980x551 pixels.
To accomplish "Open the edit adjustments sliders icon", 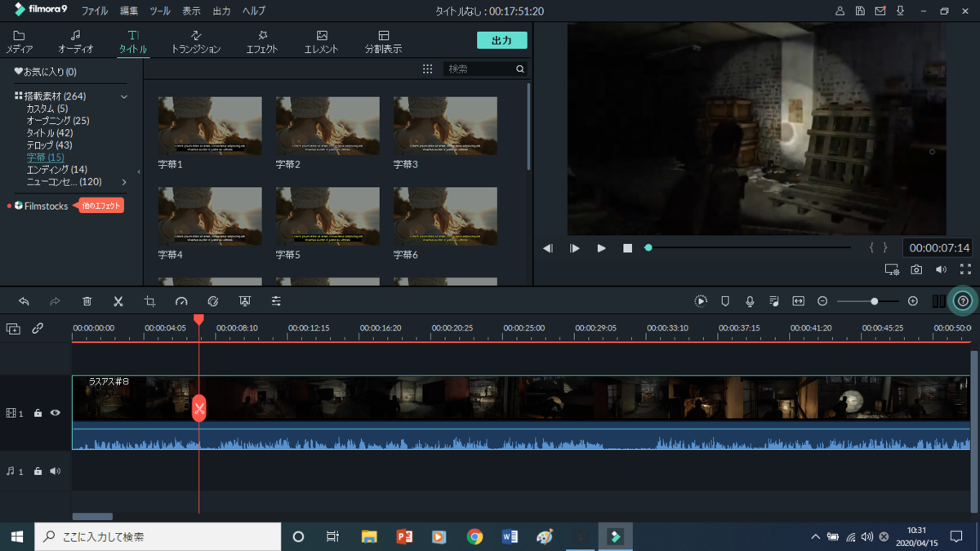I will coord(276,301).
